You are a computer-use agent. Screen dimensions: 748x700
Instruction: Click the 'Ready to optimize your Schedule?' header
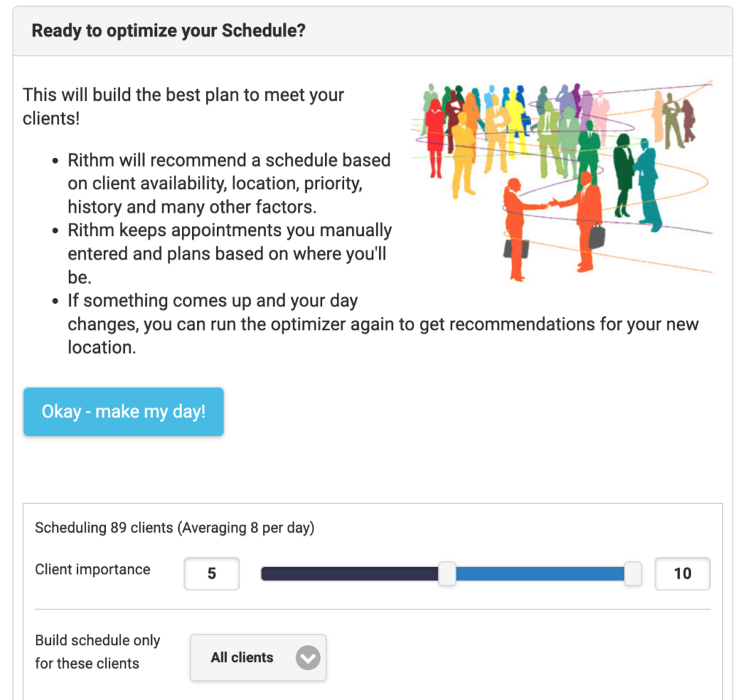click(x=169, y=31)
